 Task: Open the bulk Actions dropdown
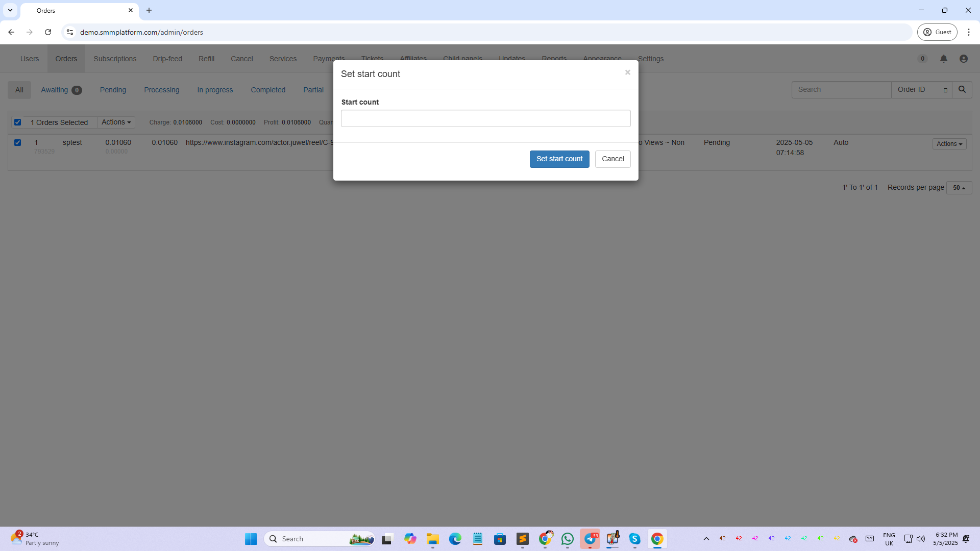[116, 122]
